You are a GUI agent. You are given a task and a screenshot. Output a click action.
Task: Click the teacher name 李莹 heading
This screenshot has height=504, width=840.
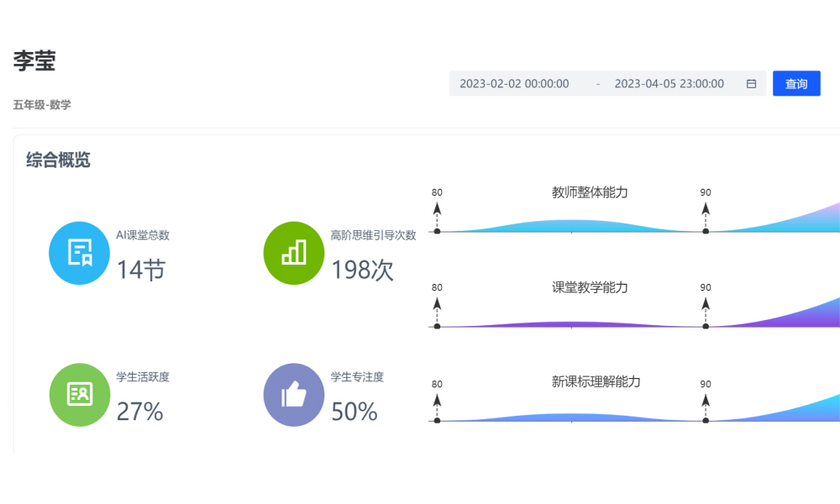34,60
